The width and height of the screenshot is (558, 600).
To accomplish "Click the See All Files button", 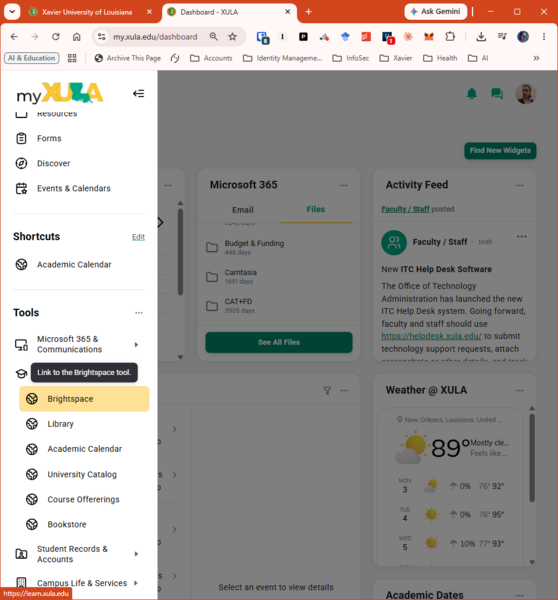I will [279, 342].
